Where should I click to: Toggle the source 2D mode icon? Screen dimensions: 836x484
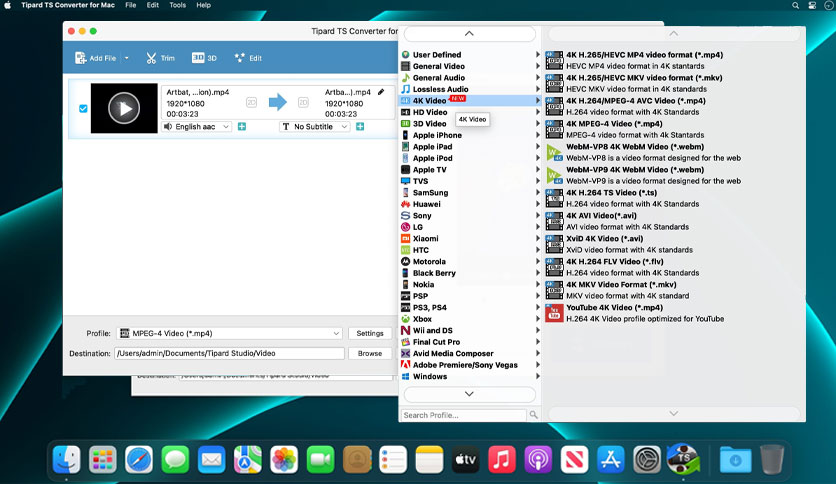[x=251, y=102]
